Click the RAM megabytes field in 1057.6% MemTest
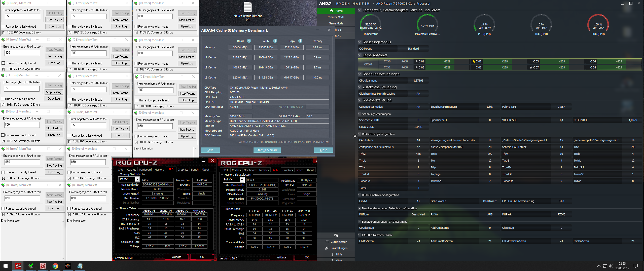The height and width of the screenshot is (271, 644). tap(22, 16)
